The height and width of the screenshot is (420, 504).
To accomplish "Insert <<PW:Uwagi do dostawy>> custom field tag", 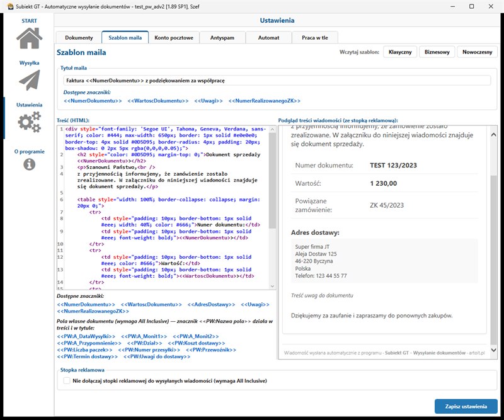I will [156, 356].
